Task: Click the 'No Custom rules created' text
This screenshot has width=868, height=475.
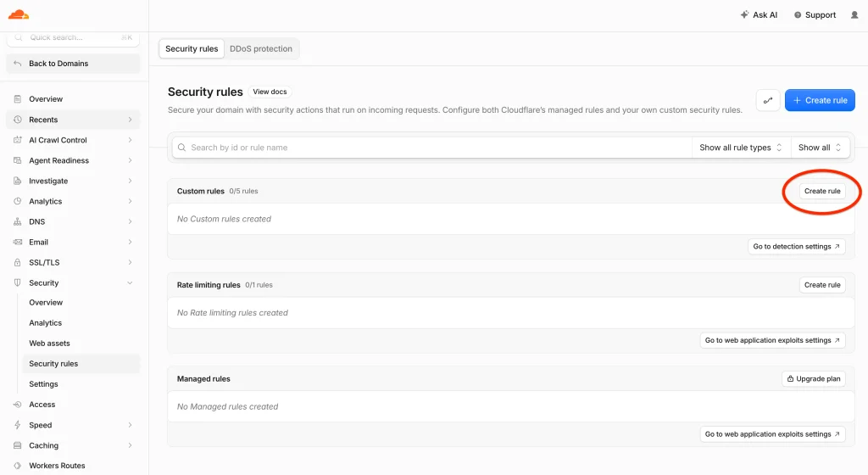Action: (x=224, y=219)
